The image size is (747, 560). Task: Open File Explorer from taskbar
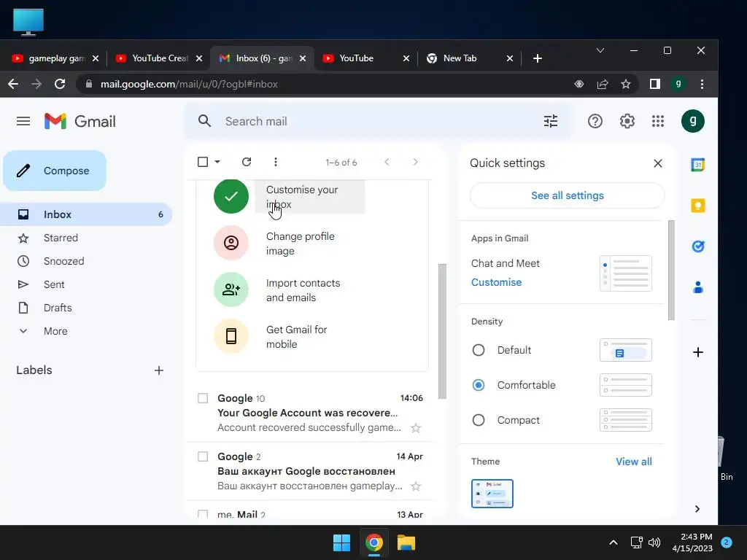(406, 542)
